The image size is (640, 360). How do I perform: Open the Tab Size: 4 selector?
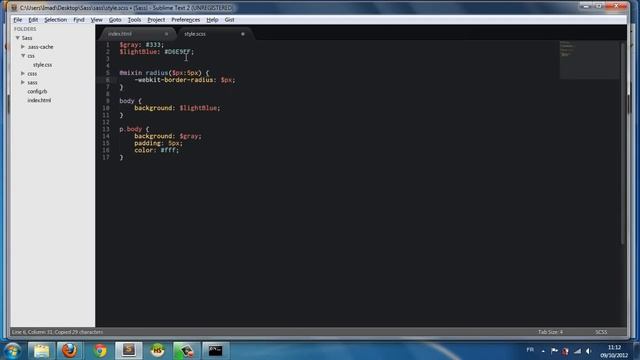tap(550, 332)
